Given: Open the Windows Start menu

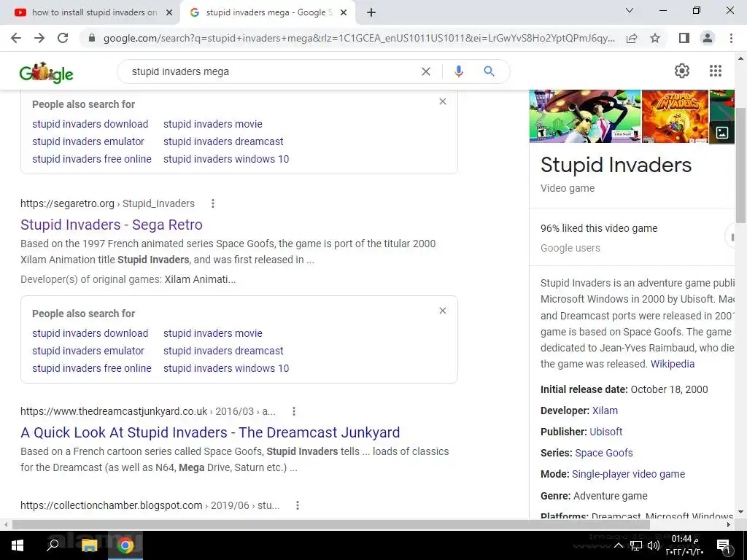Looking at the screenshot, I should pos(18,545).
